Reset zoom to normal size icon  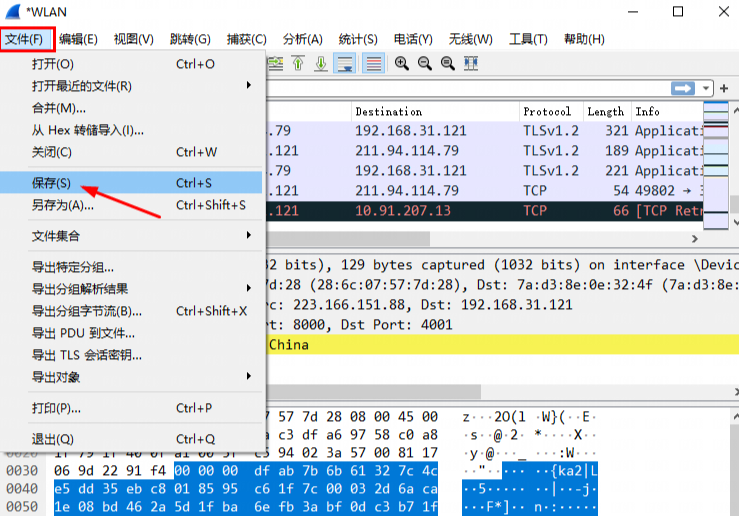447,64
